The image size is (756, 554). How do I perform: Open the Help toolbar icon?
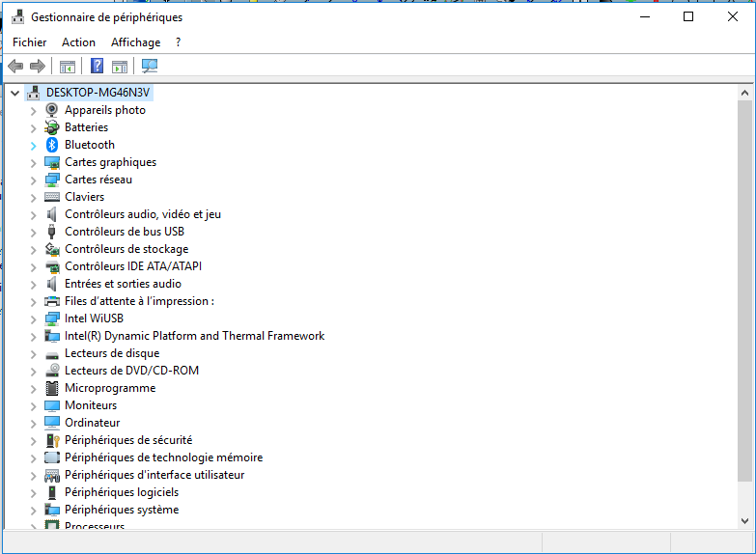pyautogui.click(x=97, y=66)
